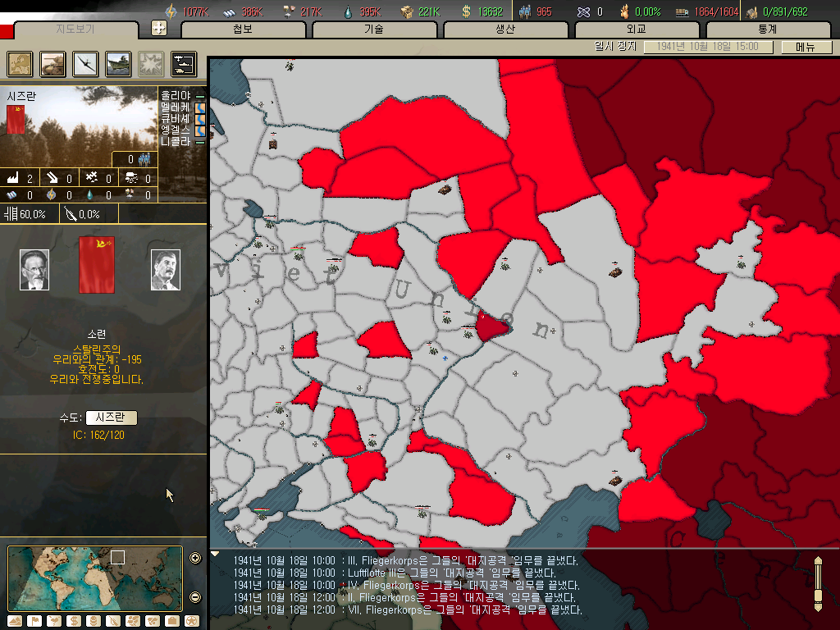Image resolution: width=840 pixels, height=630 pixels.
Task: Open the active combats explosion icon
Action: tap(151, 64)
